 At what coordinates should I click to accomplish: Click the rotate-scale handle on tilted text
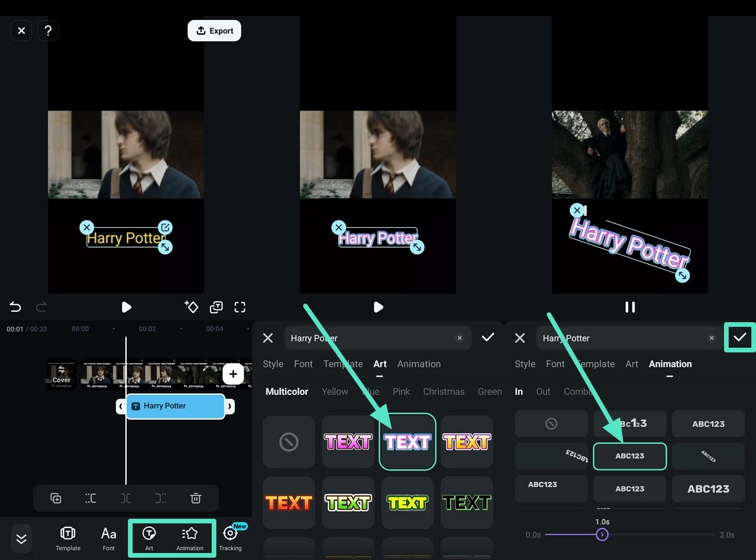click(683, 276)
